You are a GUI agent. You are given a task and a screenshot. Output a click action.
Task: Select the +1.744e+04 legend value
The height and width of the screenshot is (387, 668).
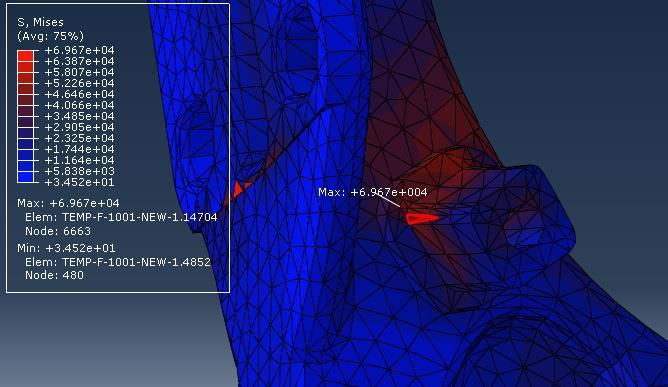[79, 150]
